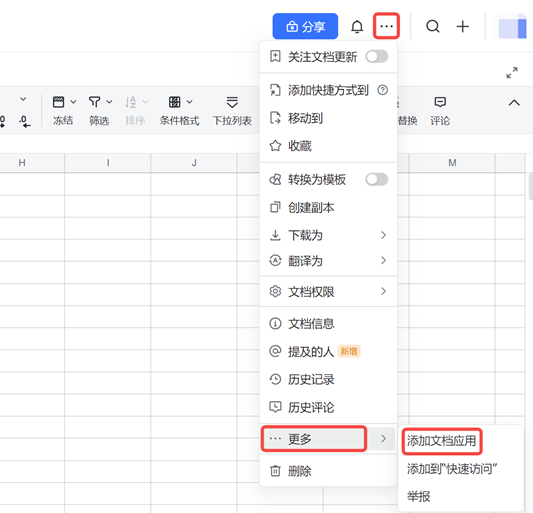Open dropdown arrow above decimal icons
533x513 pixels.
click(x=23, y=99)
